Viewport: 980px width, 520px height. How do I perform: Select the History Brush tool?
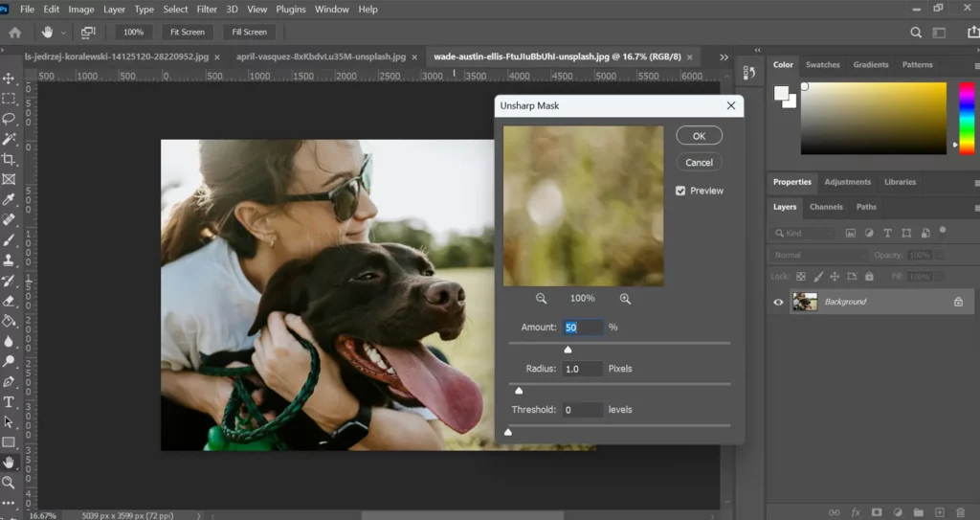[9, 281]
